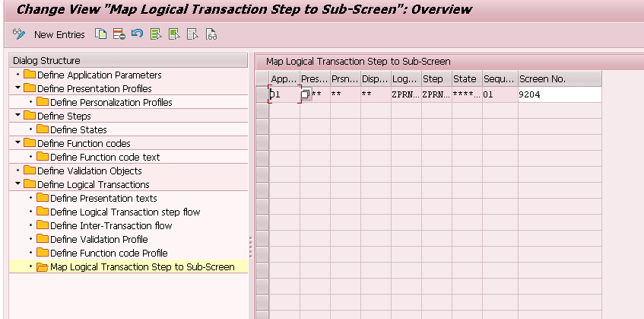The image size is (644, 319).
Task: Click the Define Validation Objects folder icon
Action: click(30, 171)
